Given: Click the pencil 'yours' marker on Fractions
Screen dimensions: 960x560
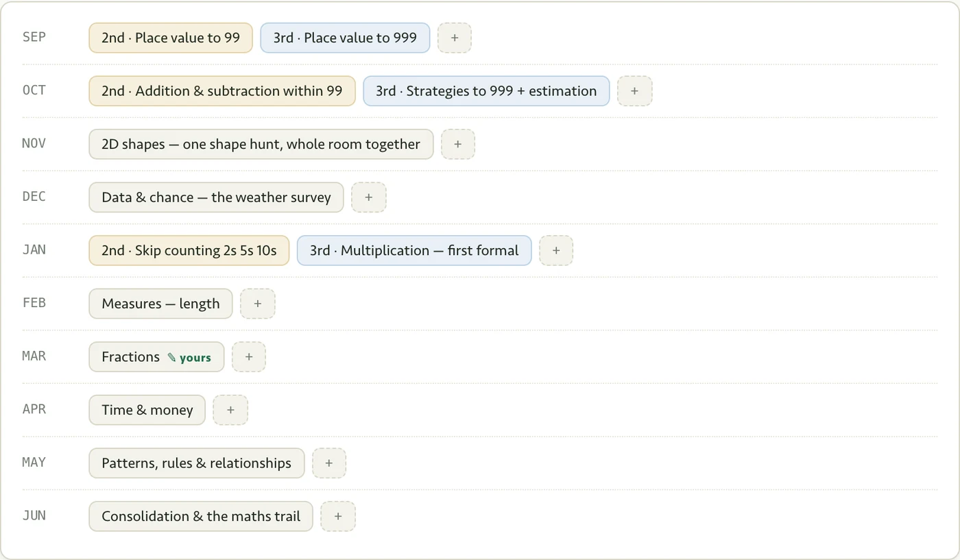Looking at the screenshot, I should tap(189, 358).
